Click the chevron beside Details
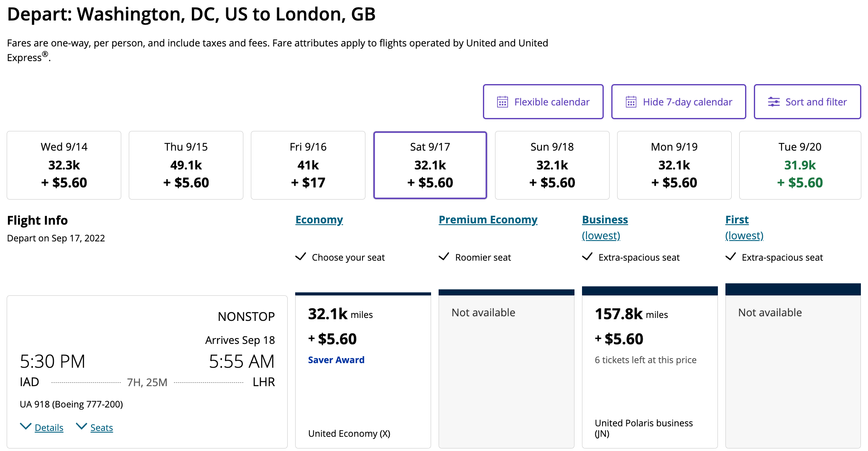The image size is (868, 451). point(26,427)
